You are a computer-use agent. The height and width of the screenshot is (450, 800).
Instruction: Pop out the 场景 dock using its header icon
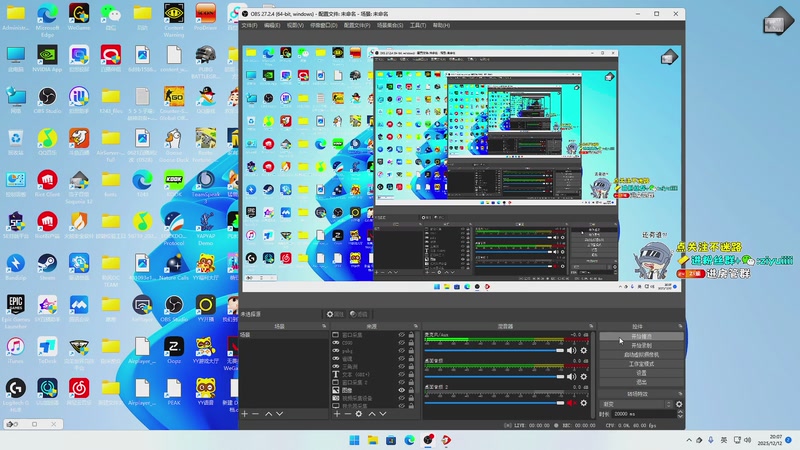click(x=324, y=326)
